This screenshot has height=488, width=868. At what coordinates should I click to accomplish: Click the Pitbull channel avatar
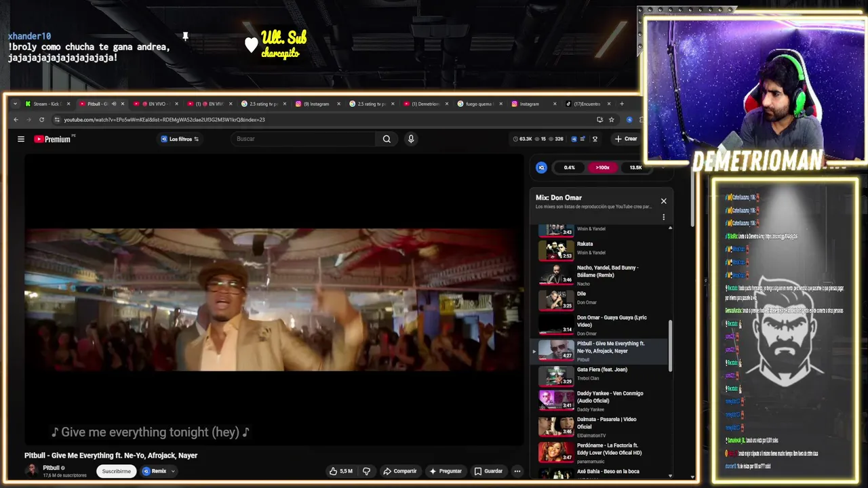31,470
